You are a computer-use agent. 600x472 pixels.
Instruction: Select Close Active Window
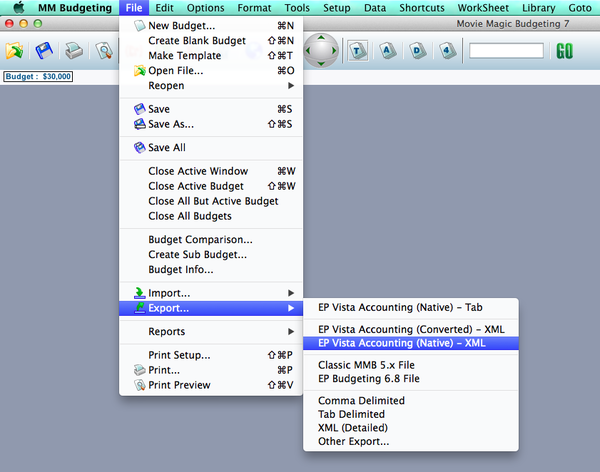(211, 171)
